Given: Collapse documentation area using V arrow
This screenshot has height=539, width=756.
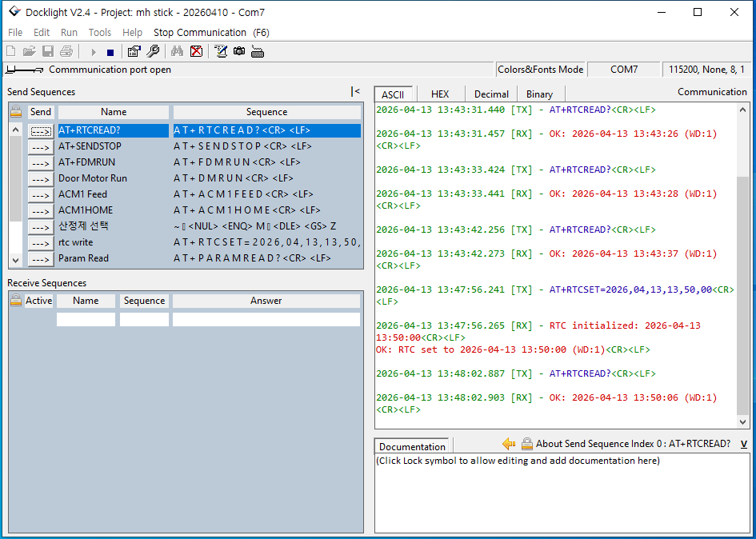Looking at the screenshot, I should click(744, 444).
